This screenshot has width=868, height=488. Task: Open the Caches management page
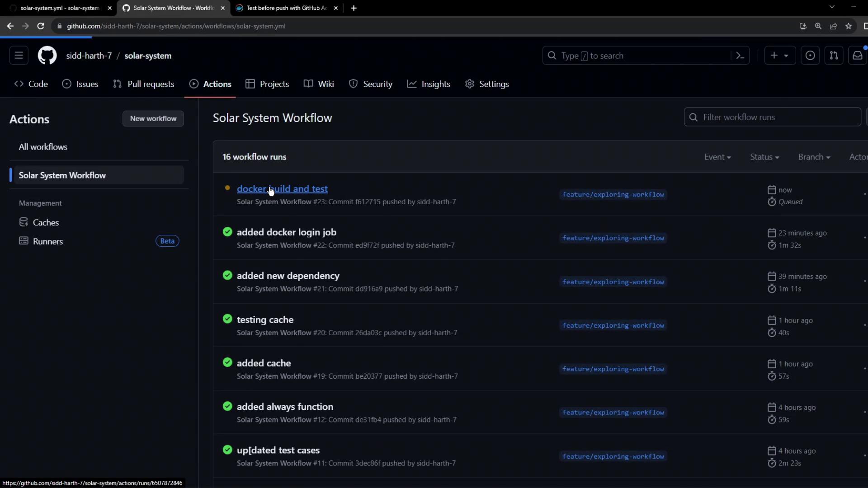tap(46, 222)
